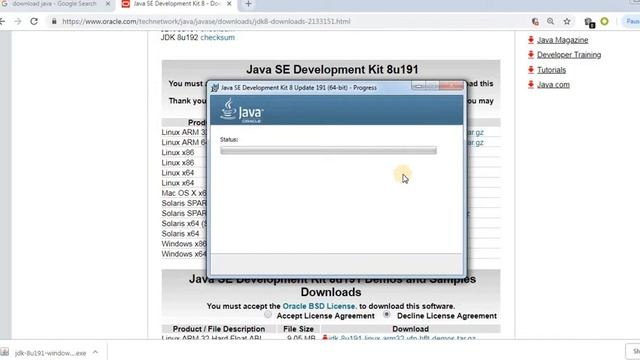The image size is (640, 360).
Task: Click the installer progress status bar
Action: (328, 151)
